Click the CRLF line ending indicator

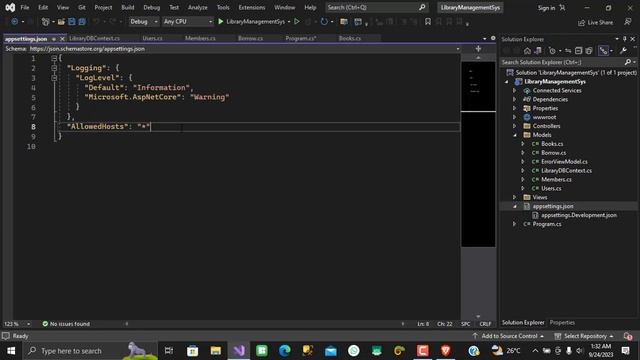pyautogui.click(x=485, y=324)
